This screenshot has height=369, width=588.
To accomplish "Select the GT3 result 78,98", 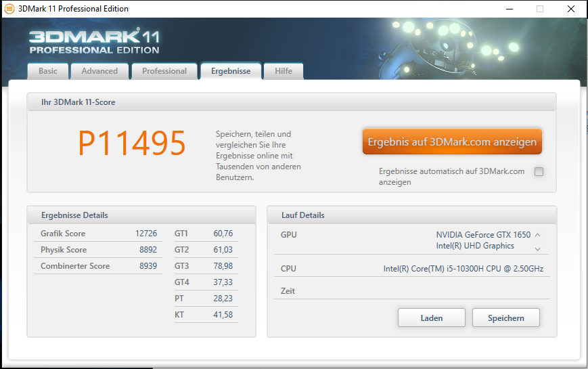I will (223, 266).
